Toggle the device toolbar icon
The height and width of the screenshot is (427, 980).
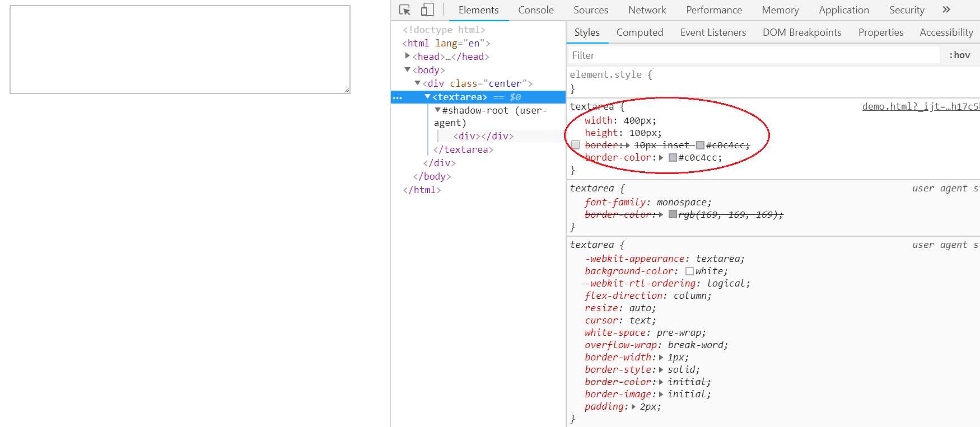(427, 10)
